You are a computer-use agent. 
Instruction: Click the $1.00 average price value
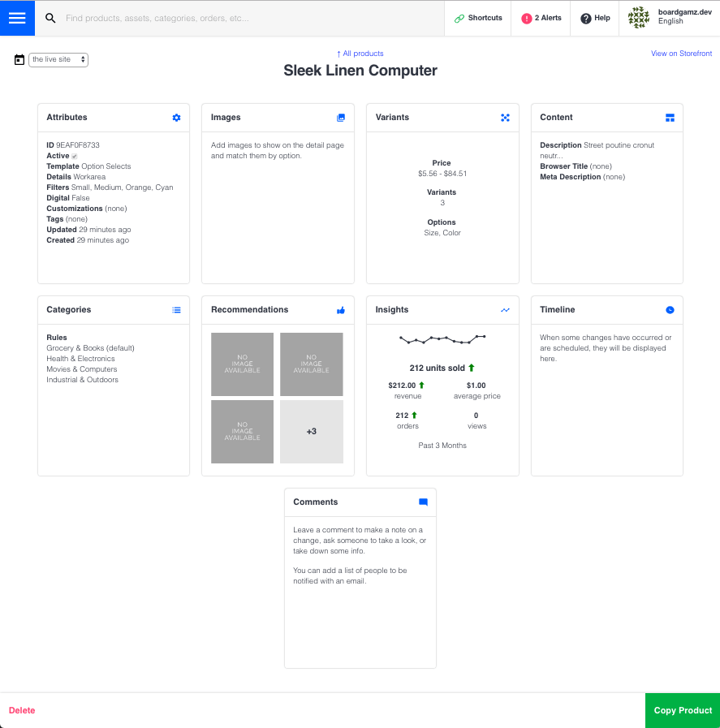tap(476, 386)
